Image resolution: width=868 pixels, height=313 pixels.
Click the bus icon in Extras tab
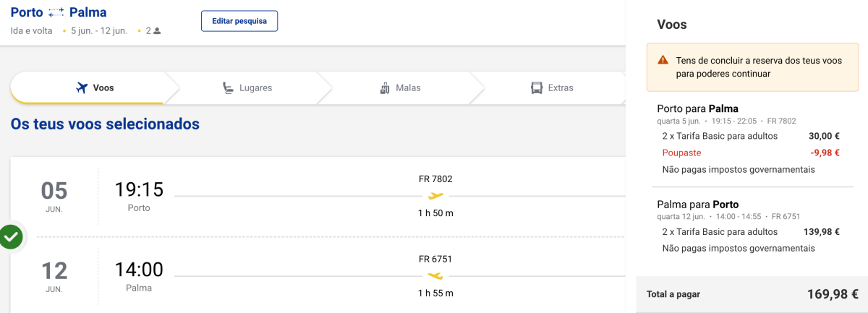(537, 88)
